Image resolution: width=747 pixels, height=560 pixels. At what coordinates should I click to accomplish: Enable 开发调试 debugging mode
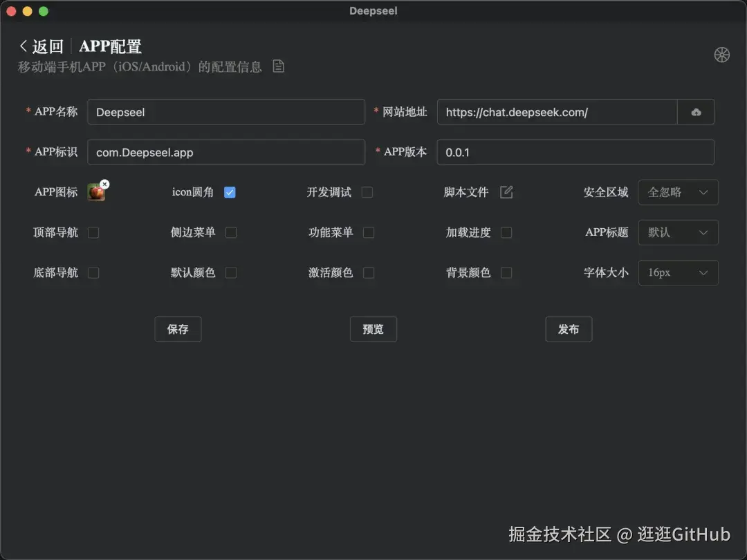pos(368,192)
